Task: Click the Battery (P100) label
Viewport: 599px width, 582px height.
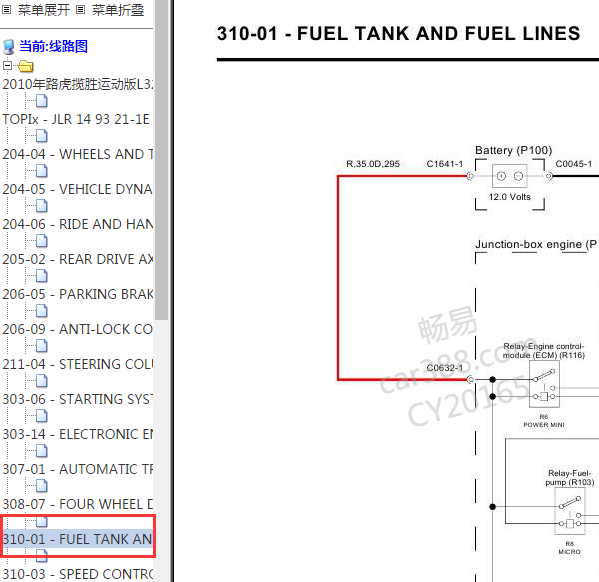Action: tap(513, 150)
